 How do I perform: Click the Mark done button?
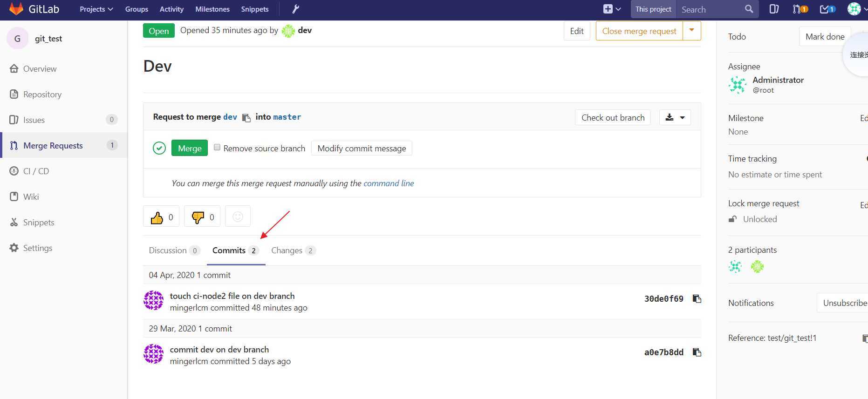pyautogui.click(x=825, y=36)
